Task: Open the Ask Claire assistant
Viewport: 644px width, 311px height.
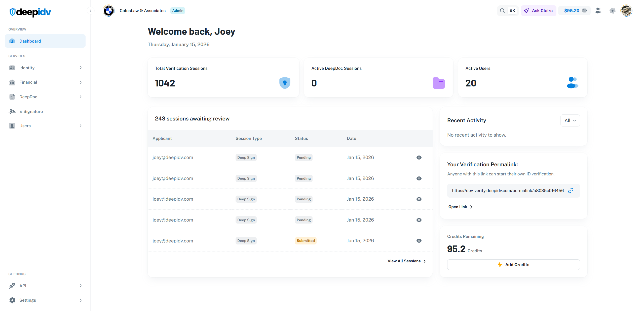Action: [x=538, y=11]
